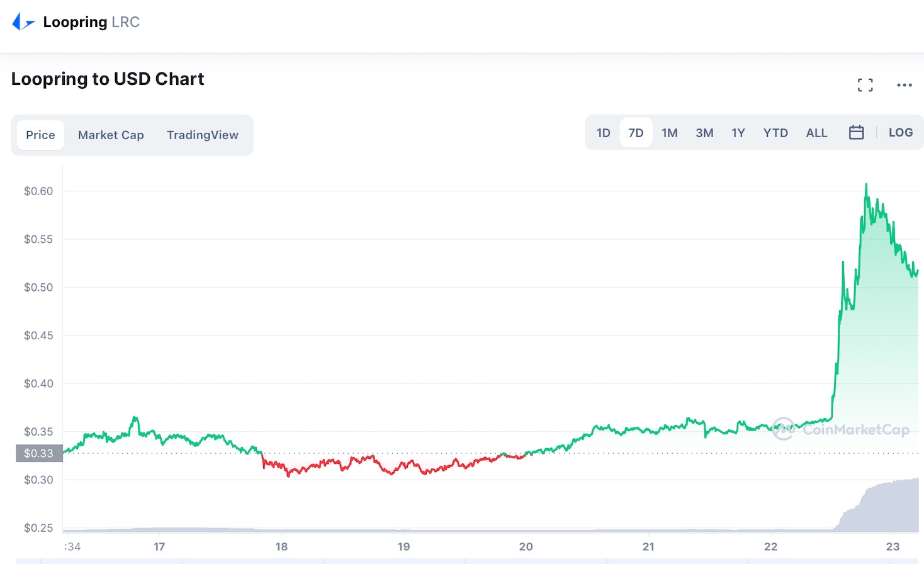This screenshot has height=564, width=924.
Task: Select the 3M time range
Action: point(704,133)
